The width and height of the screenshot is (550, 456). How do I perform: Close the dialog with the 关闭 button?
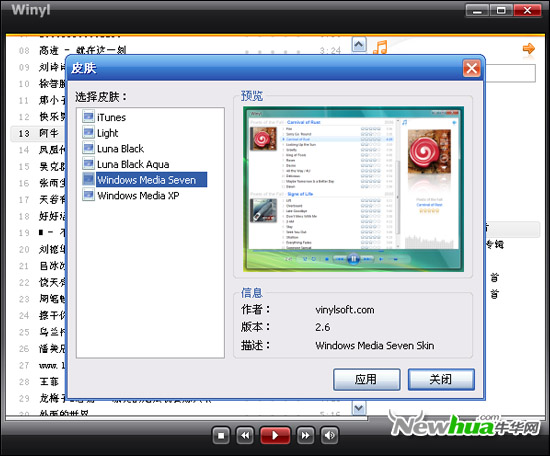pos(441,379)
